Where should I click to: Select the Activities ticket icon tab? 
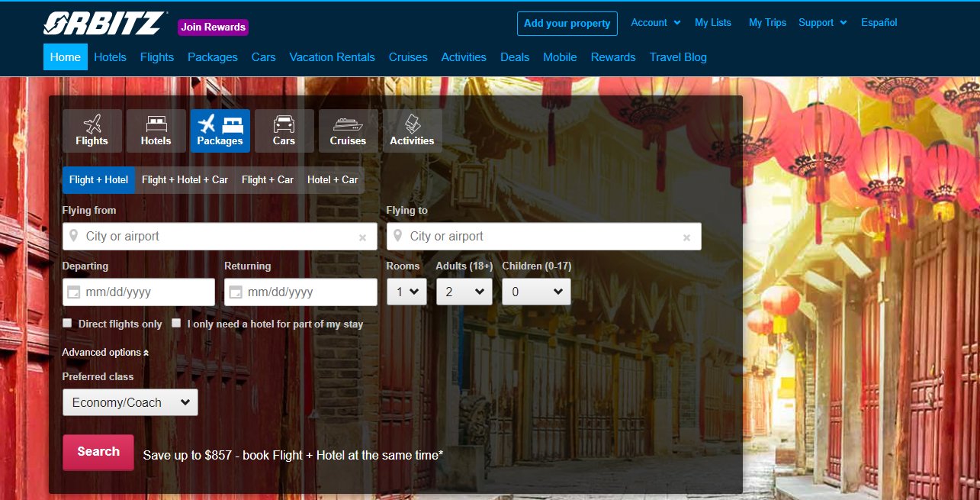point(412,130)
